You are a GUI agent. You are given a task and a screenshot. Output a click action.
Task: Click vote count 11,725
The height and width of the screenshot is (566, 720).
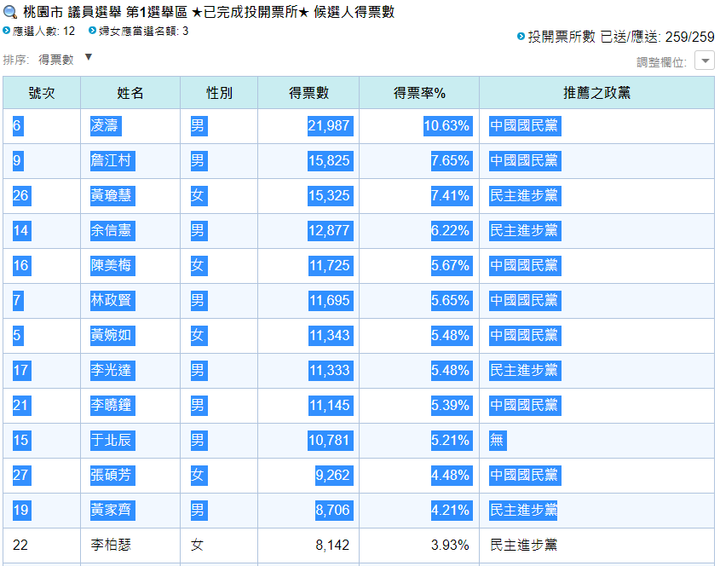pos(331,265)
